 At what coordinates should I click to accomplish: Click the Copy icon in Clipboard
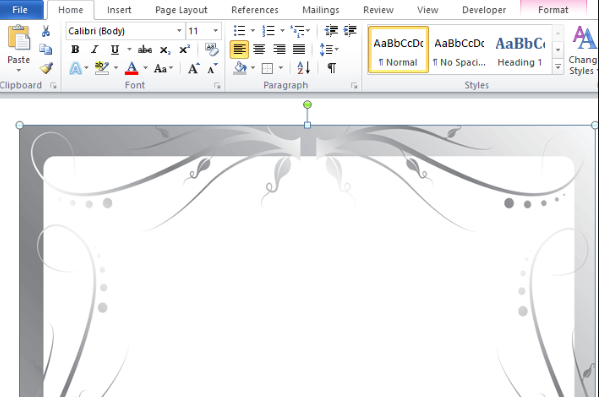click(x=46, y=49)
